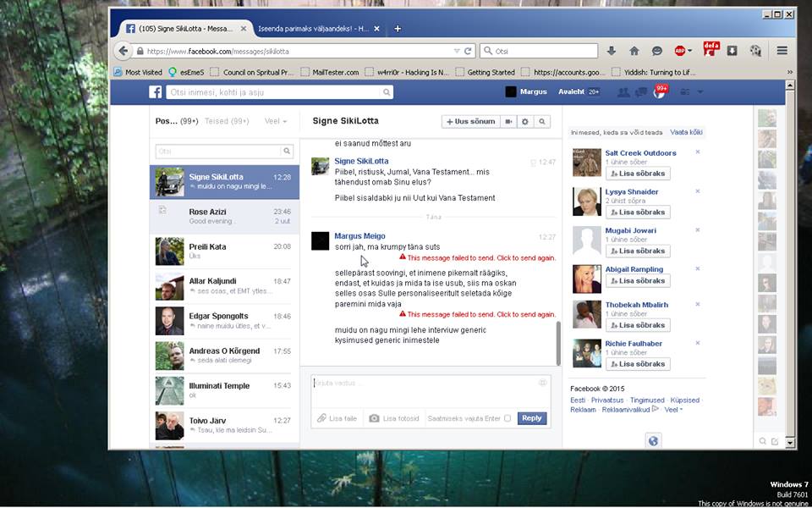Open Adblock Plus dropdown arrow
The height and width of the screenshot is (508, 812).
click(x=690, y=51)
